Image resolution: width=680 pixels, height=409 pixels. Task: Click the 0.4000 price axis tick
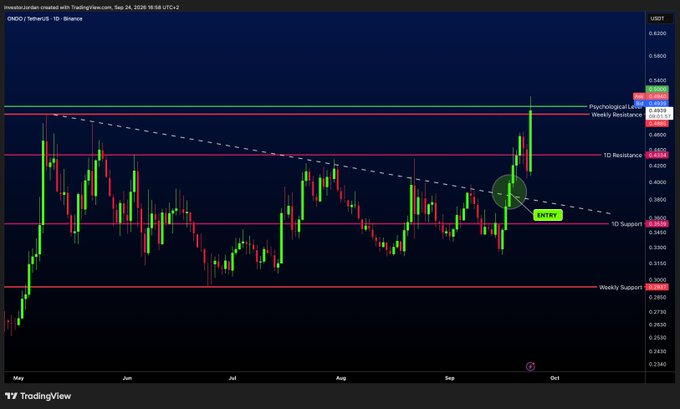[x=657, y=182]
